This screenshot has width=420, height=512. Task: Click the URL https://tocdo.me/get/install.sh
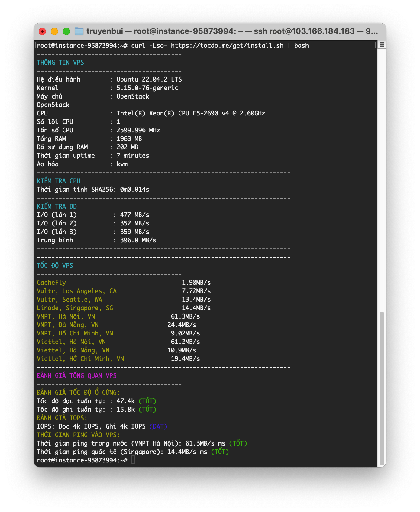point(227,46)
